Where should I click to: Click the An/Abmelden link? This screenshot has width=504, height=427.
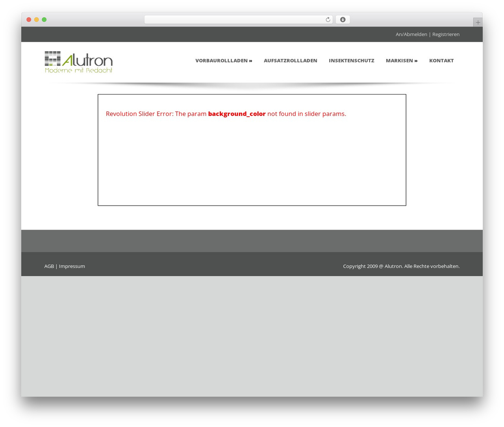[411, 34]
